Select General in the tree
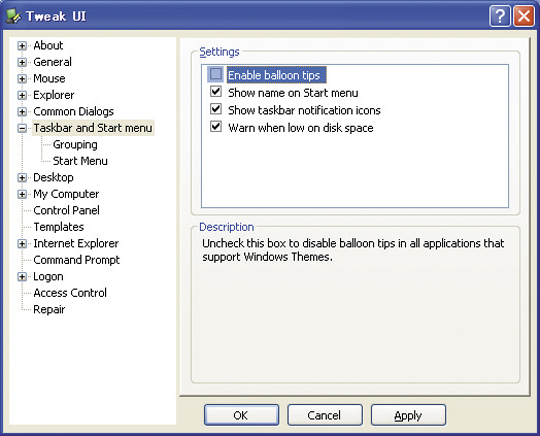 (x=52, y=62)
